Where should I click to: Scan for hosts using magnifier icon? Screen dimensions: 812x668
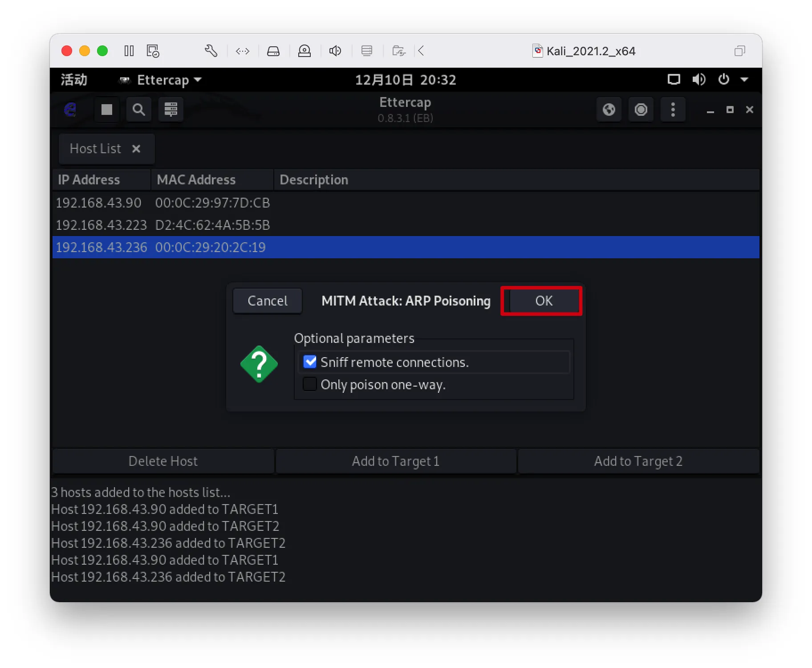tap(138, 110)
